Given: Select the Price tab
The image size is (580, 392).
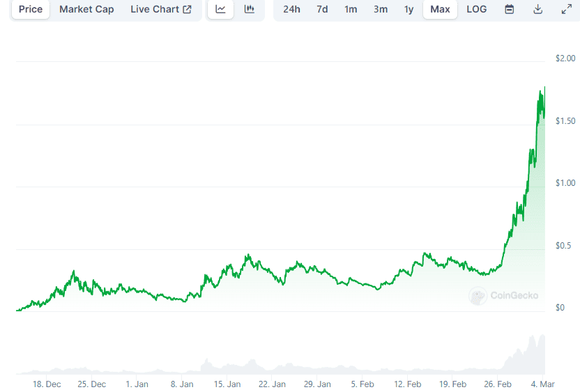Looking at the screenshot, I should [31, 9].
